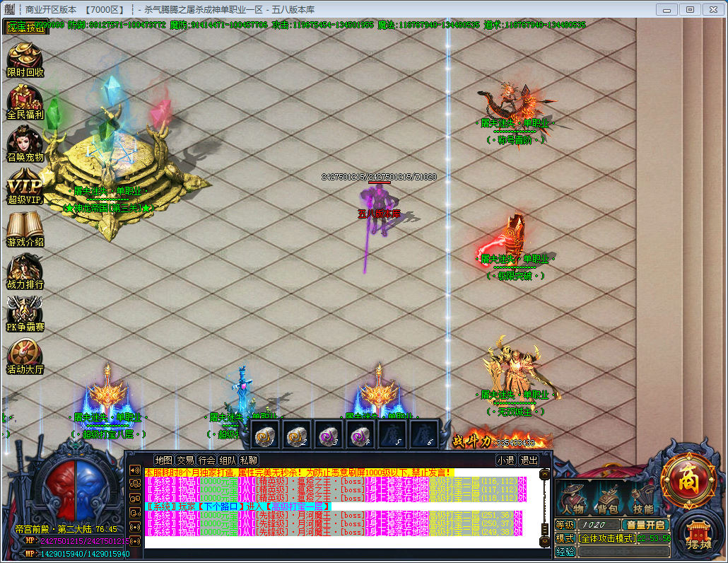Open the 行会 guild tab
728x563 pixels.
pos(206,460)
